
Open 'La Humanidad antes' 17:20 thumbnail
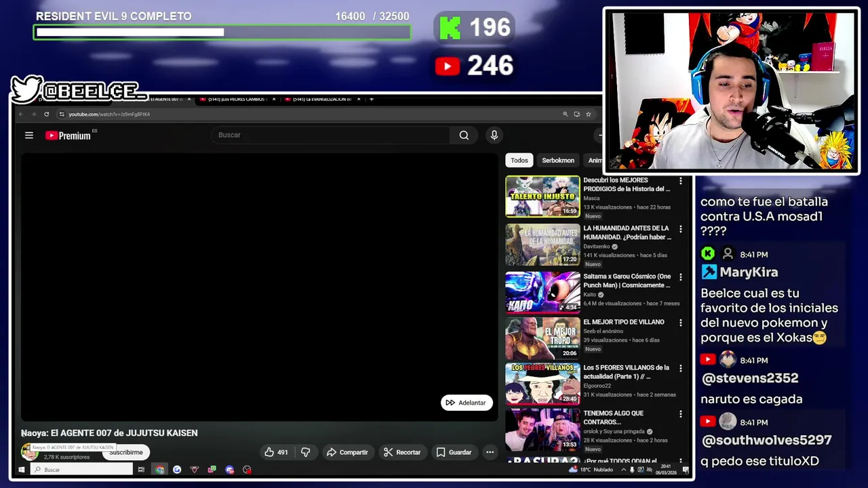point(542,245)
